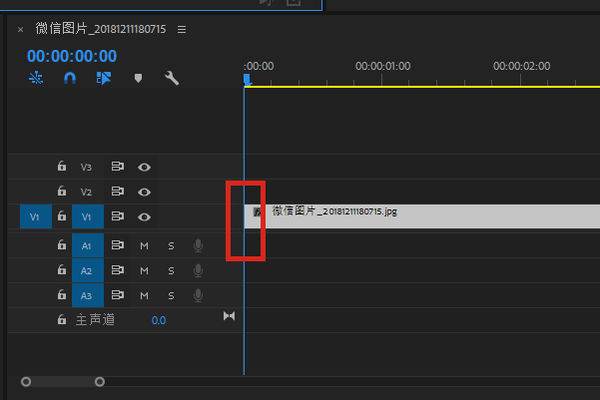Select the 微信图片_20181211180715.jpg clip
Viewport: 600px width, 400px height.
[x=422, y=216]
